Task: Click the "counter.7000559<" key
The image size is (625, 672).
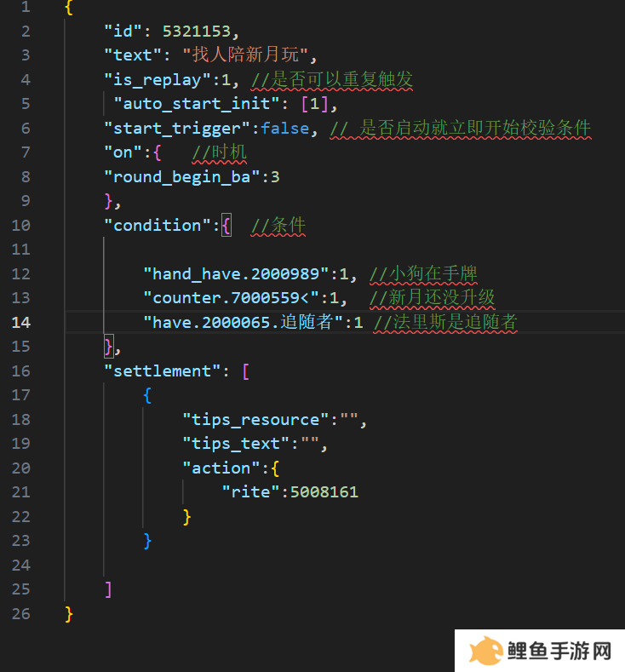Action: click(x=231, y=298)
